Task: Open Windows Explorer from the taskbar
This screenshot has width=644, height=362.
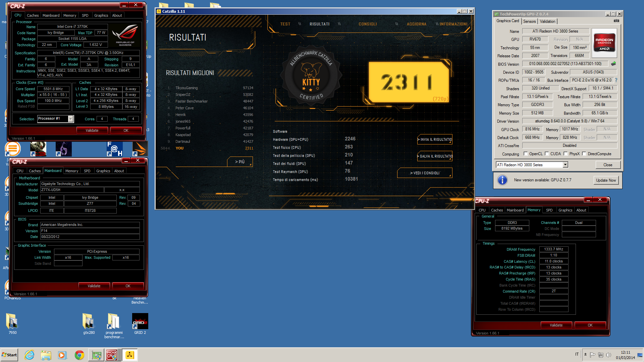Action: [46, 355]
